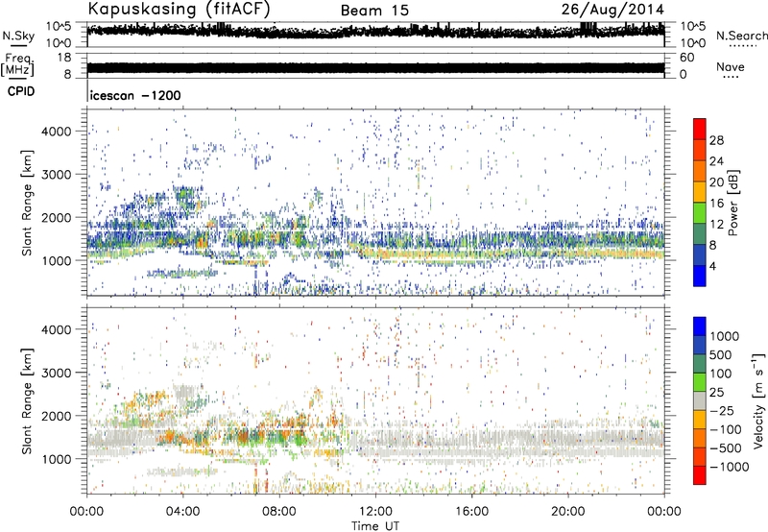This screenshot has width=768, height=532.
Task: Click the red swatch of the power color bar
Action: pyautogui.click(x=700, y=129)
